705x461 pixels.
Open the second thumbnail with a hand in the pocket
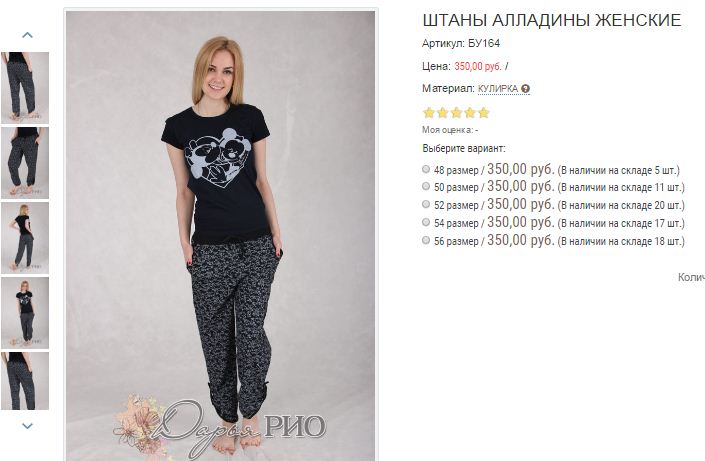click(x=25, y=163)
